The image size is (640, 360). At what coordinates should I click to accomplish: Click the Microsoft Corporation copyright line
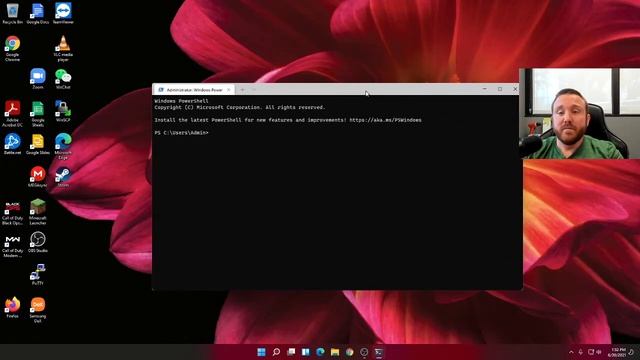coord(240,107)
